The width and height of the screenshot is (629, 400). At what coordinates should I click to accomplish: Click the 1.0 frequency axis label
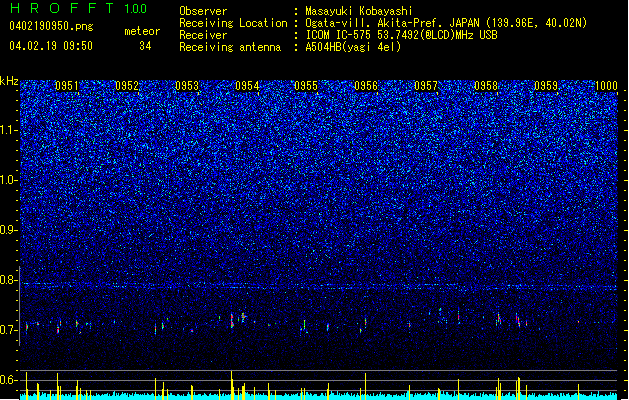(9, 180)
